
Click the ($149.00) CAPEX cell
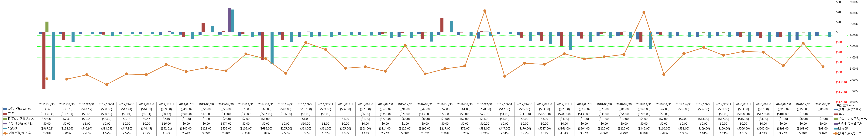click(644, 109)
